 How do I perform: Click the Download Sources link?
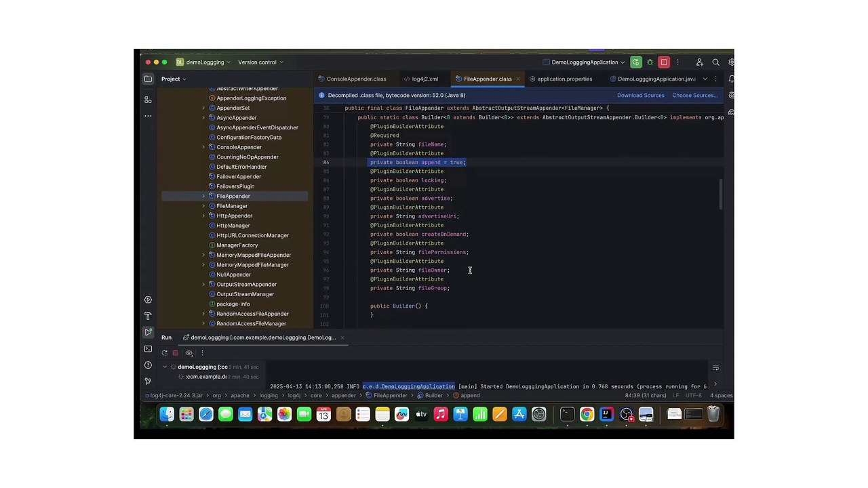pos(640,96)
